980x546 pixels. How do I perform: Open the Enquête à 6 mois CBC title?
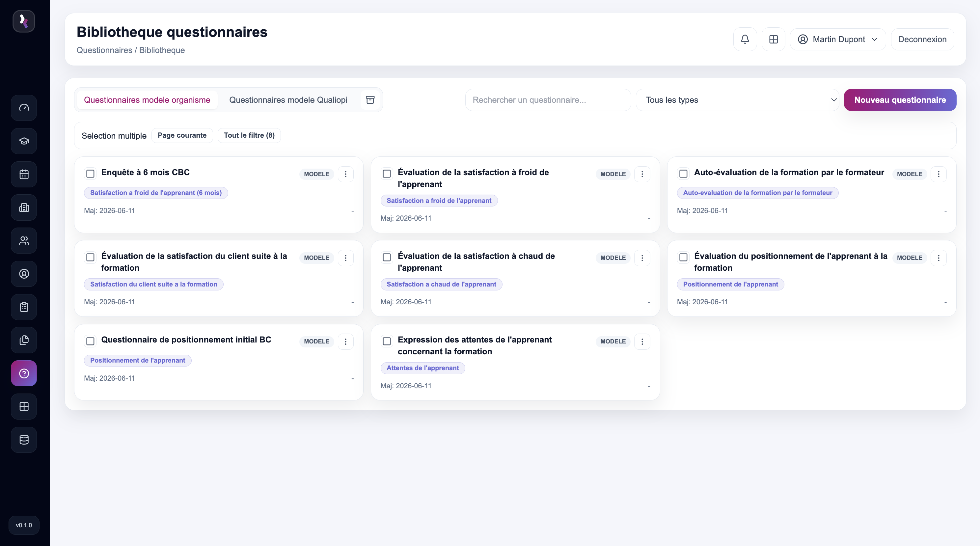point(145,172)
